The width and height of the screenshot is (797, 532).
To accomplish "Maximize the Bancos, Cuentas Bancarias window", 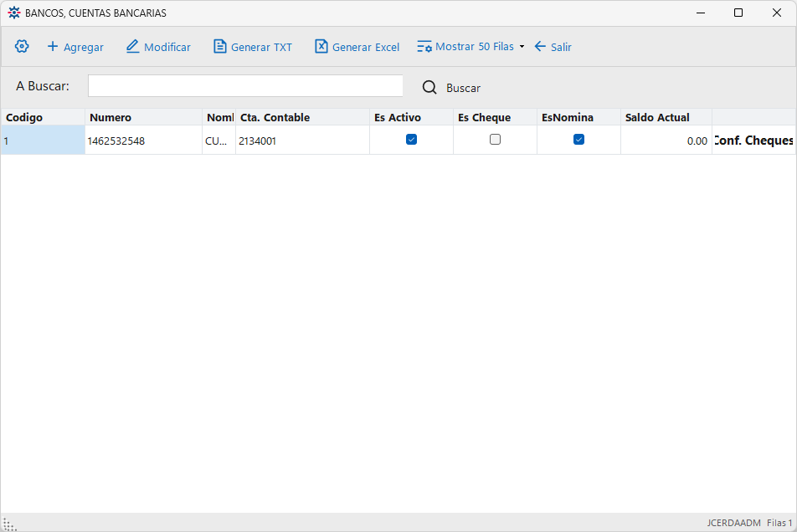I will tap(738, 13).
